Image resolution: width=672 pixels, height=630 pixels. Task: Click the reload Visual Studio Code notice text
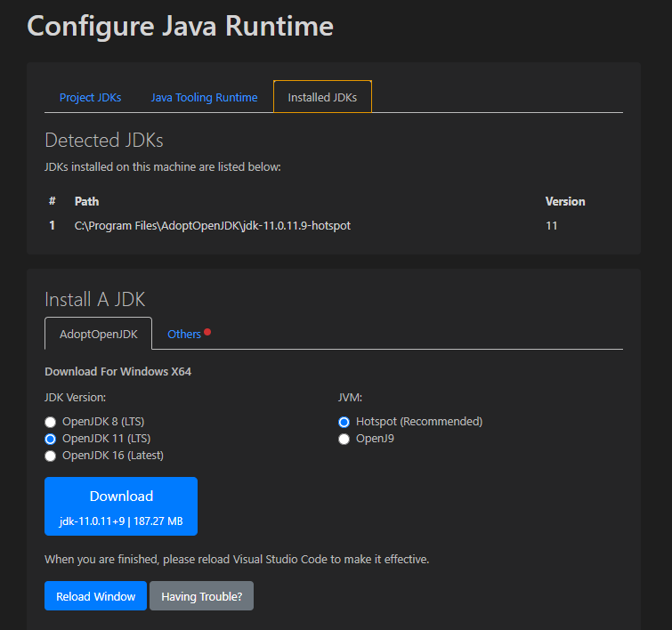(237, 560)
